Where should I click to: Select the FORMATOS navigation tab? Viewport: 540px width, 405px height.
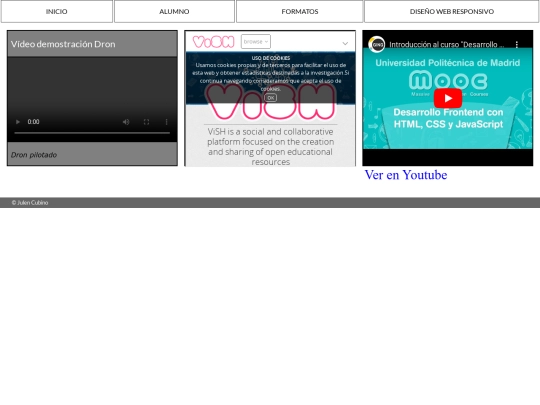tap(300, 11)
